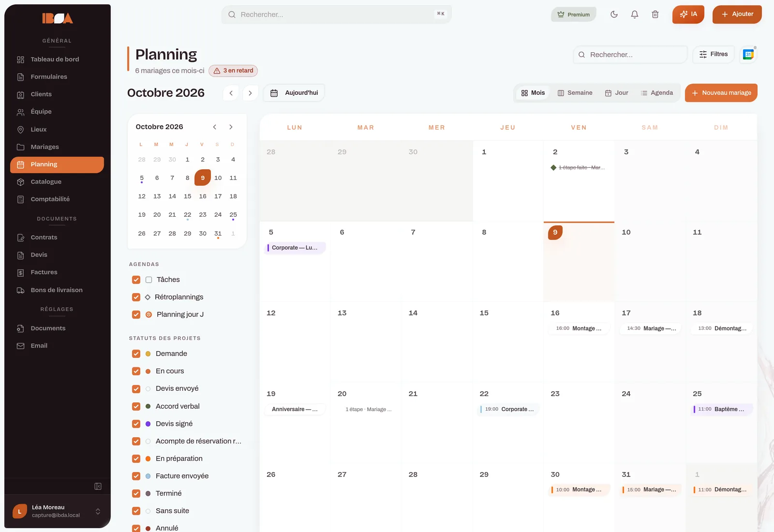Switch to Jour view
The image size is (774, 532).
pyautogui.click(x=617, y=93)
